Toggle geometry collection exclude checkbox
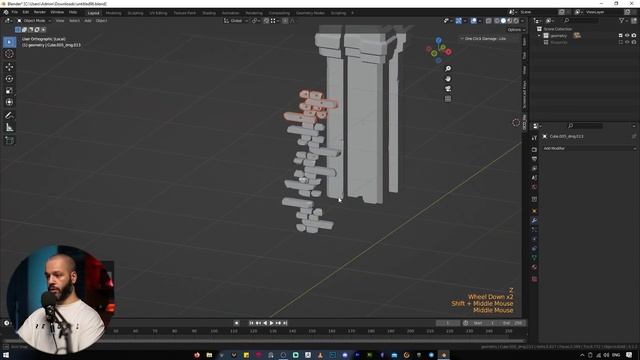 (621, 36)
